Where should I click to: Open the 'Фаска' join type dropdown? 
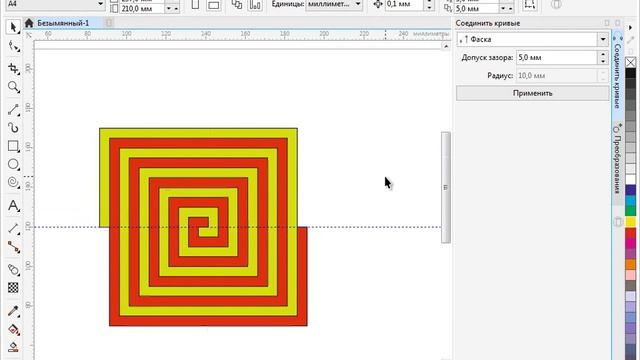coord(602,40)
